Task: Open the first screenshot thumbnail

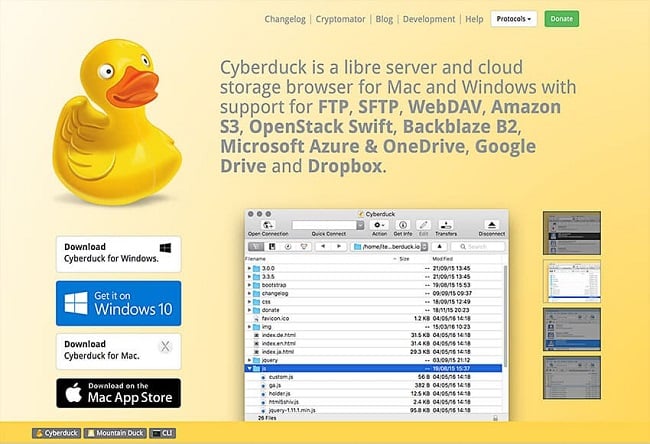Action: [572, 233]
